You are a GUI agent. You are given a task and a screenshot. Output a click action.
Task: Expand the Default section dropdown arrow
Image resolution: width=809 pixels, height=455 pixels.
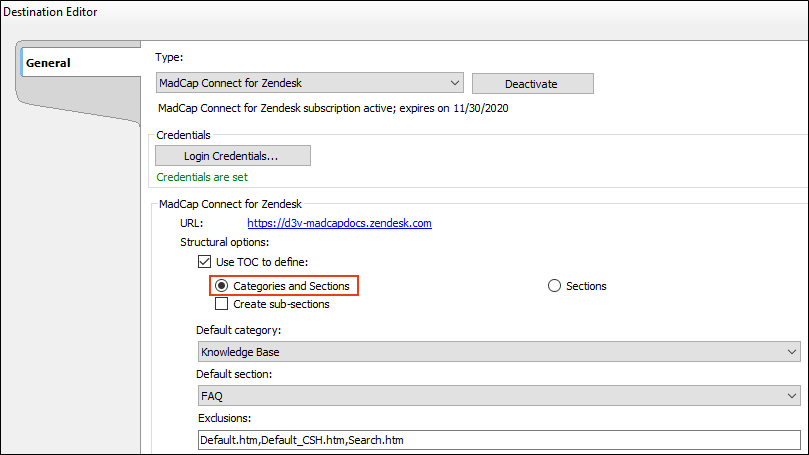click(791, 396)
